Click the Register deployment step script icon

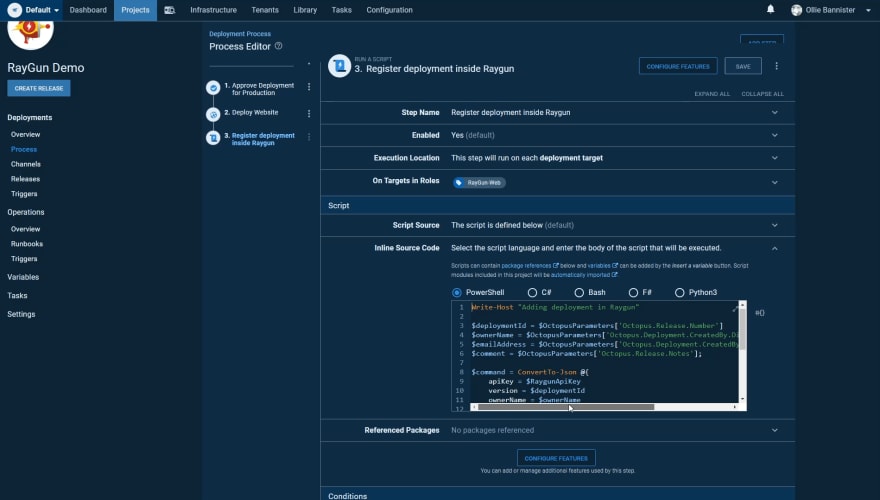coord(213,137)
